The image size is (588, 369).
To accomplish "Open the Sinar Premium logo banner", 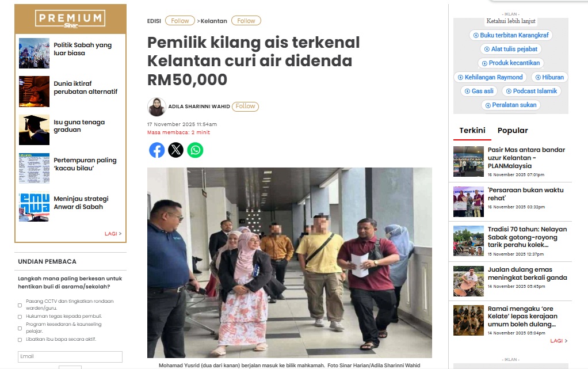I will [70, 19].
